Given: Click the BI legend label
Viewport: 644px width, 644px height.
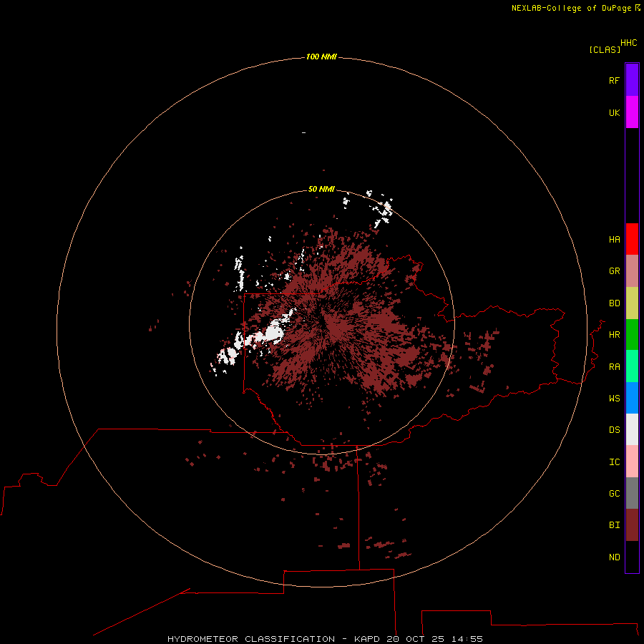Looking at the screenshot, I should coord(615,525).
